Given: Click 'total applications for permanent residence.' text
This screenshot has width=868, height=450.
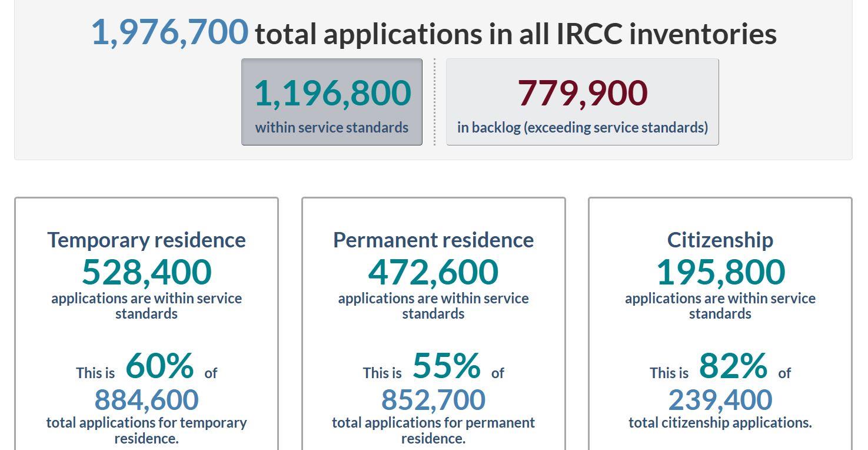Looking at the screenshot, I should [433, 430].
